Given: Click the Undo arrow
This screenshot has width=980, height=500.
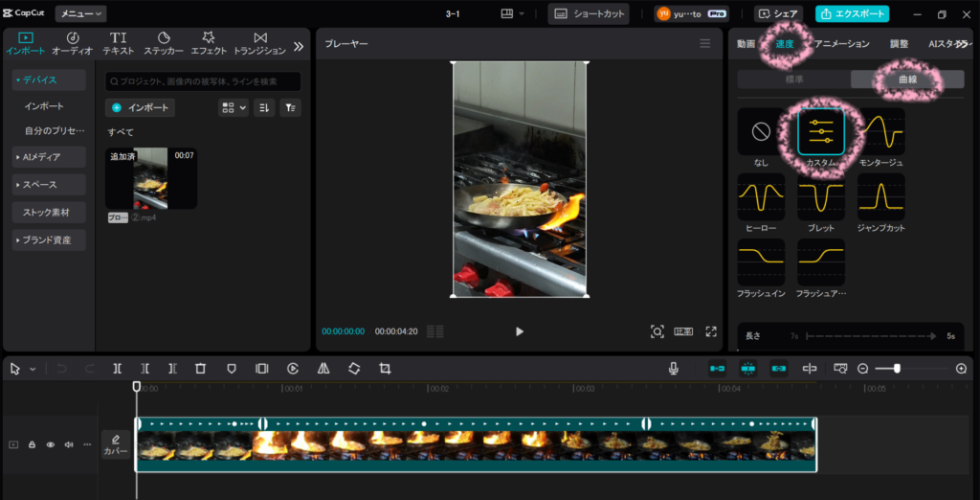Looking at the screenshot, I should coord(61,369).
